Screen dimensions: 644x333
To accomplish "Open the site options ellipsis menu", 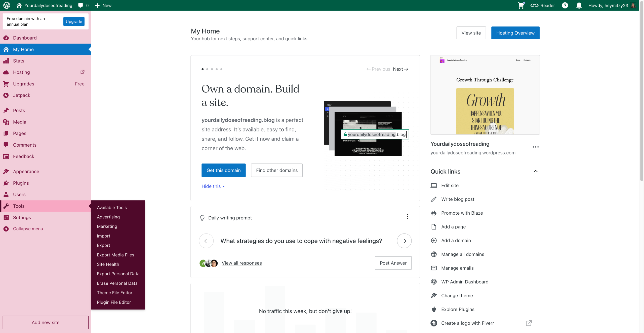I will pyautogui.click(x=536, y=147).
